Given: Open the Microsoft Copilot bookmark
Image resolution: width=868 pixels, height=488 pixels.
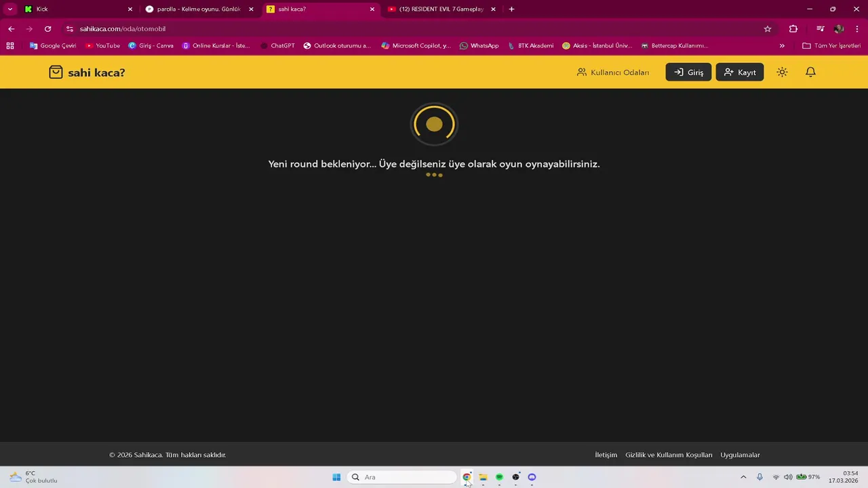Looking at the screenshot, I should pos(416,46).
